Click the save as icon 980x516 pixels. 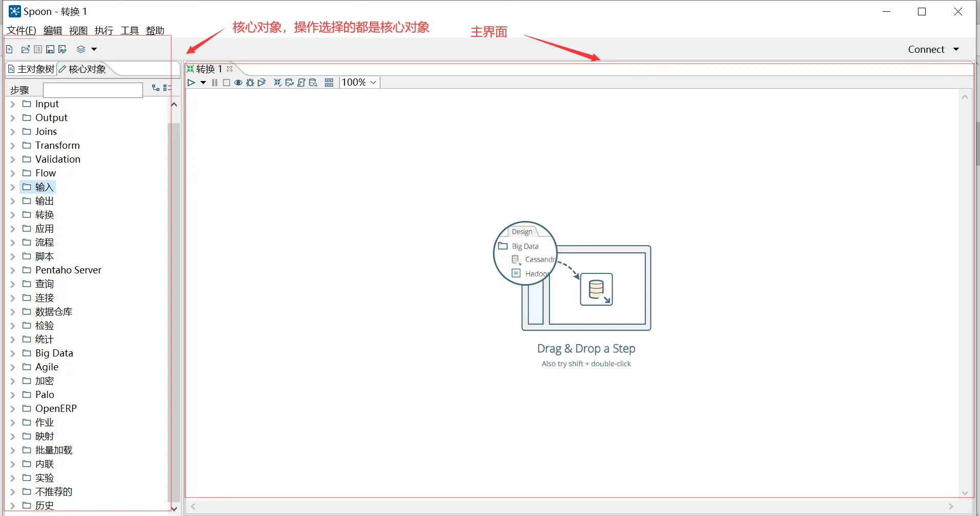pos(63,49)
